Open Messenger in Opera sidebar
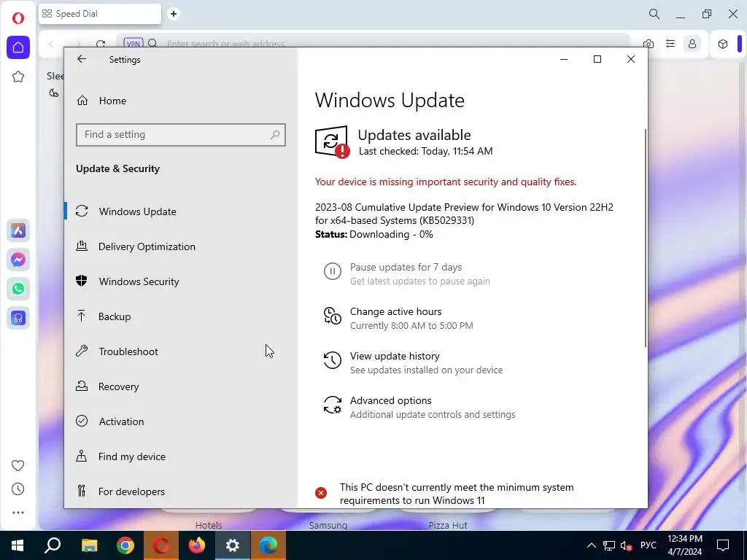 [x=18, y=260]
